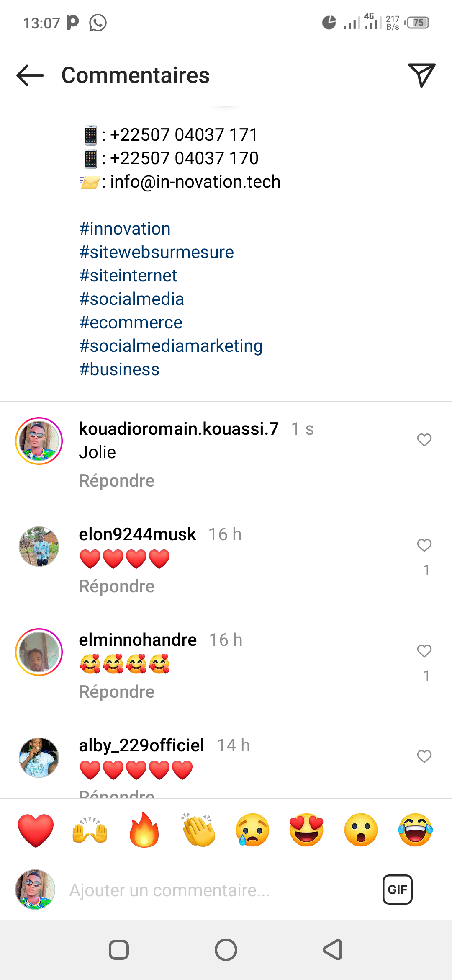Insert the crying-laughing quick emoji
Image resolution: width=452 pixels, height=980 pixels.
(x=415, y=830)
